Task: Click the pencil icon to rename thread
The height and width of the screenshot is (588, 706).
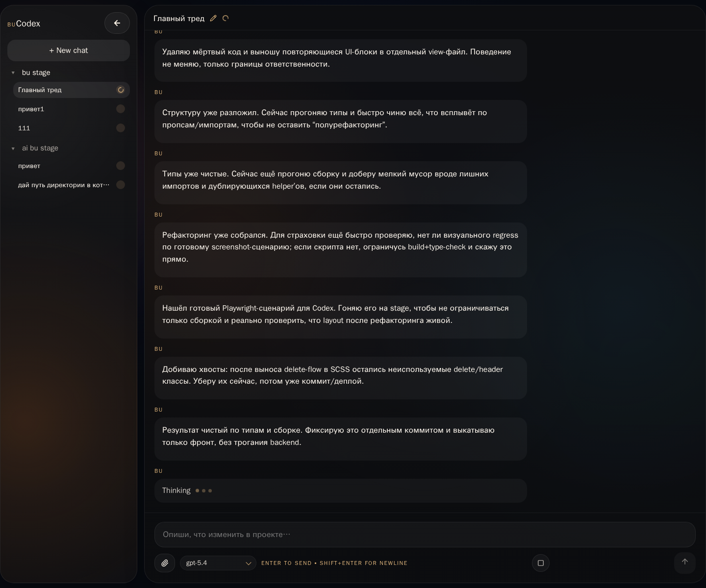Action: click(x=213, y=19)
